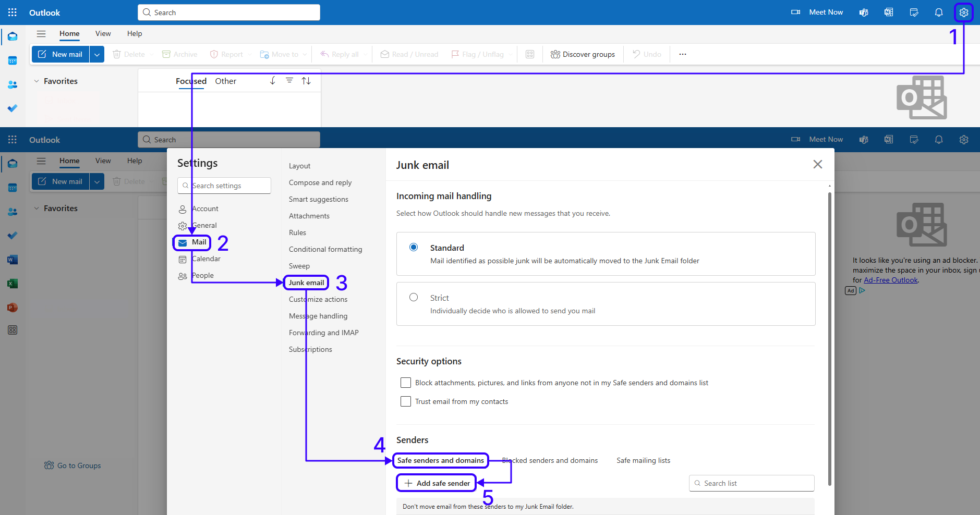Viewport: 980px width, 515px height.
Task: Go to Groups link in folder pane
Action: click(73, 465)
